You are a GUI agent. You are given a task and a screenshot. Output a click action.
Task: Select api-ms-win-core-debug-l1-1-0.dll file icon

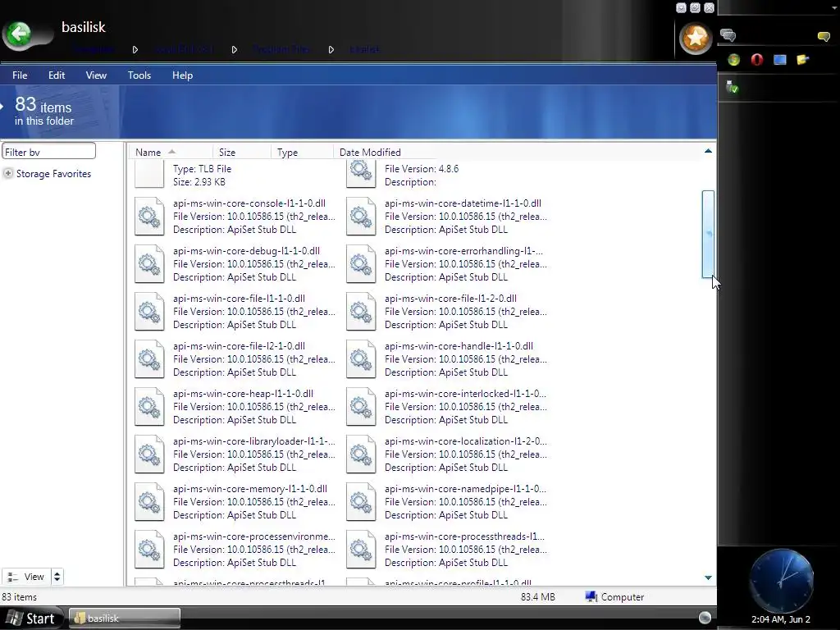(x=149, y=263)
